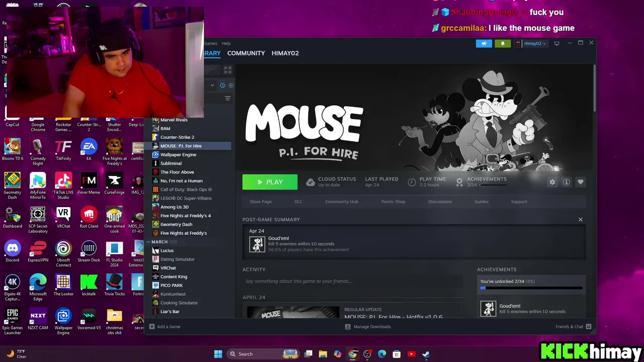View the Cloud Status icon

(310, 182)
